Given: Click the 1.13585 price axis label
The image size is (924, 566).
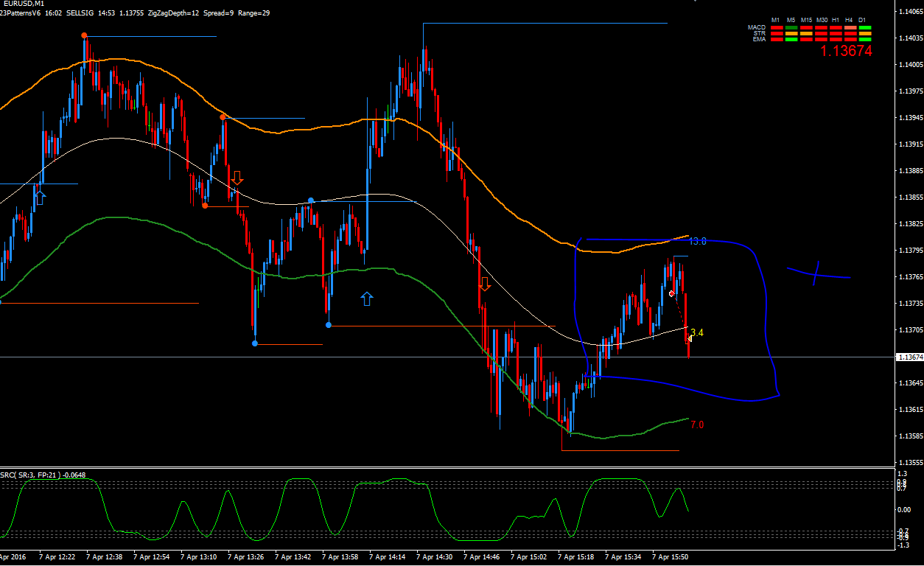Looking at the screenshot, I should [910, 436].
